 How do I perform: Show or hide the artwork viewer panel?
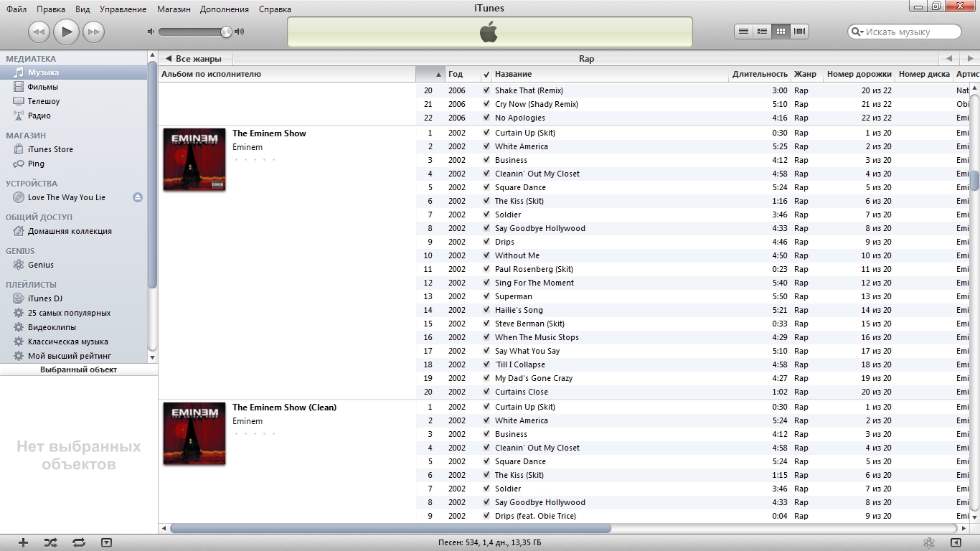(106, 543)
